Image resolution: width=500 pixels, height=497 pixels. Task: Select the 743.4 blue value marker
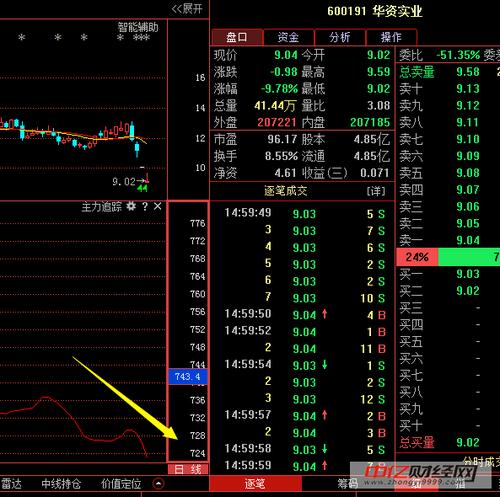coord(188,377)
